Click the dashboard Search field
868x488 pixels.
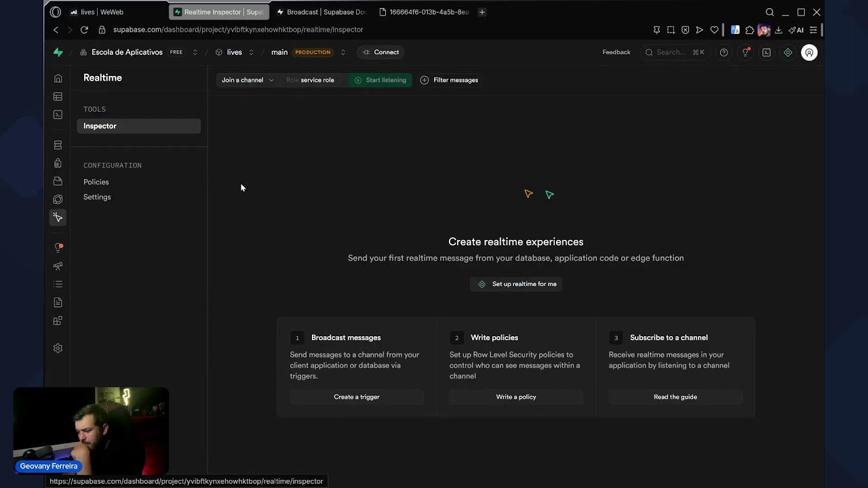(675, 52)
